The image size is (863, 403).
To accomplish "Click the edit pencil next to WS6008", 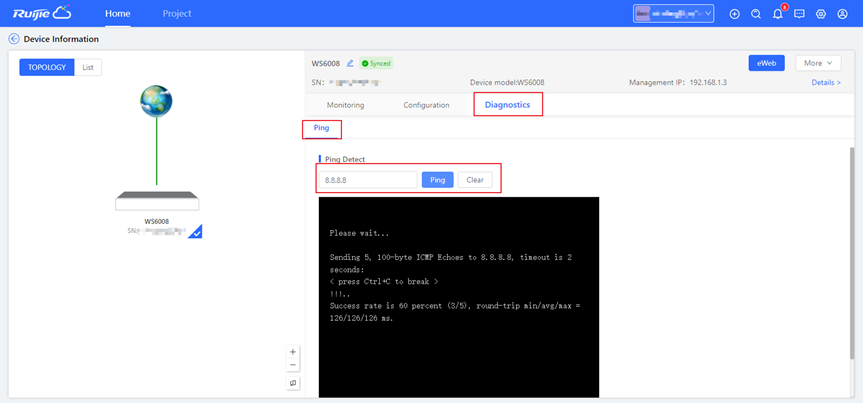I will (x=350, y=63).
